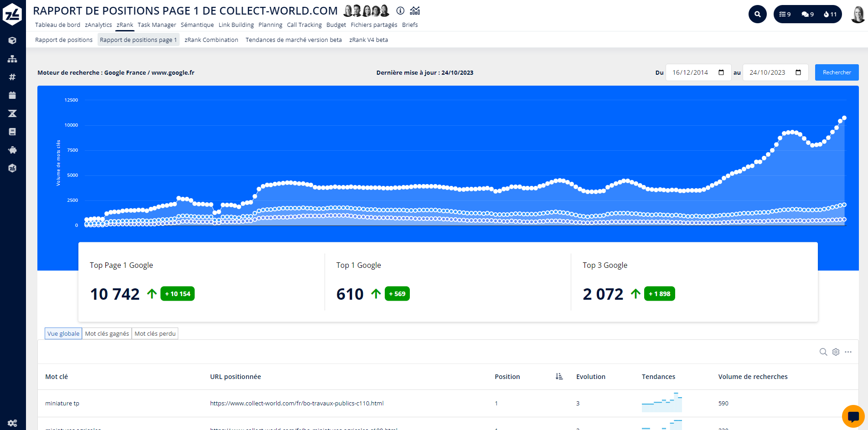The width and height of the screenshot is (868, 430).
Task: Click volume value 590 in first row
Action: (723, 403)
